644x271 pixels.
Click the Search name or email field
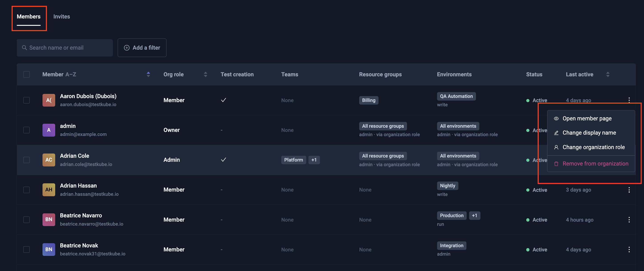(65, 47)
